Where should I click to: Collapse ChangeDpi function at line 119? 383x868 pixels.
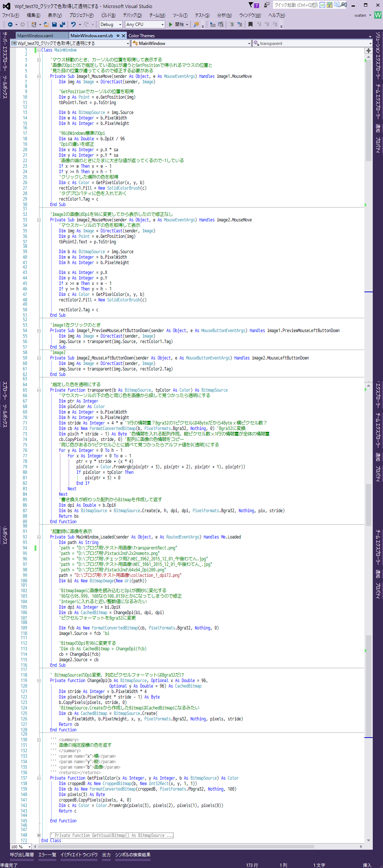[x=39, y=681]
